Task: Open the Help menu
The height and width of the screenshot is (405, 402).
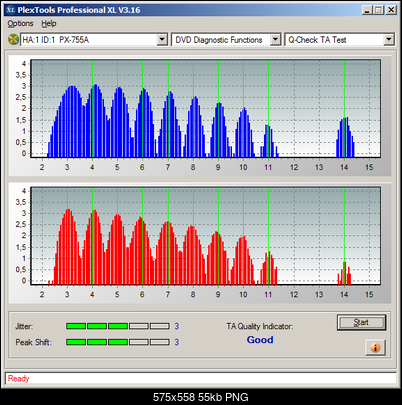Action: (49, 24)
